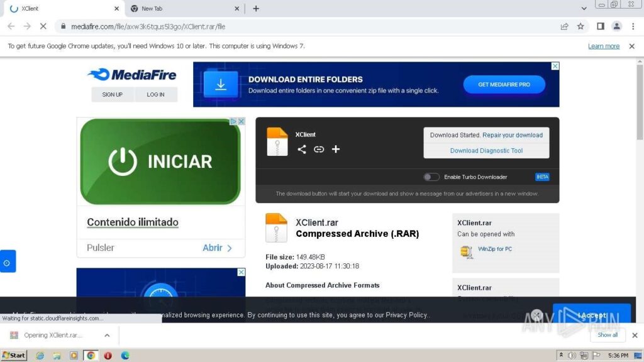The height and width of the screenshot is (362, 644).
Task: Click the cookie notice dismiss circle icon
Action: point(536,314)
